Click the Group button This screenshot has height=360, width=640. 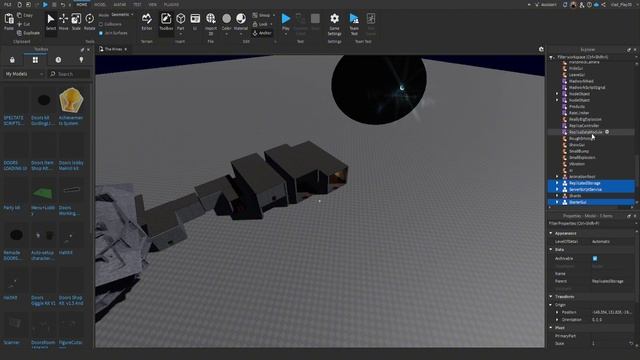(261, 15)
